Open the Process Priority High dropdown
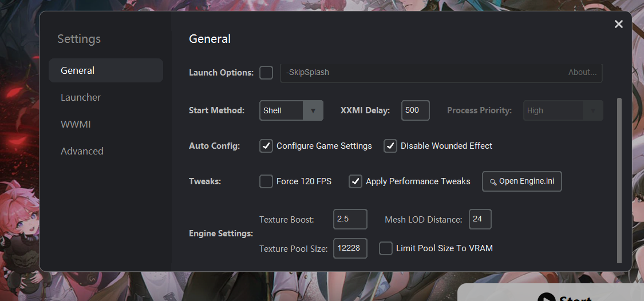 pos(563,110)
